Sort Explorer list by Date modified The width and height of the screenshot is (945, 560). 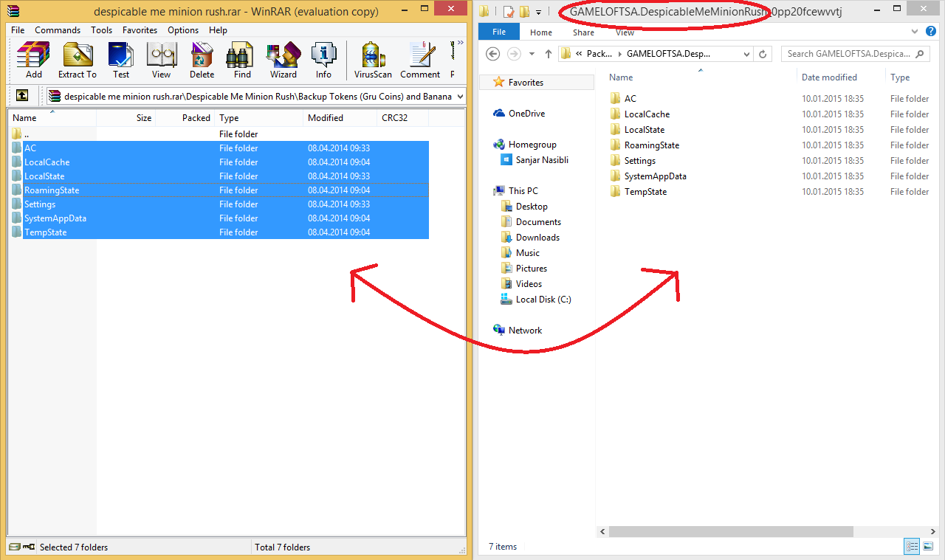[840, 77]
